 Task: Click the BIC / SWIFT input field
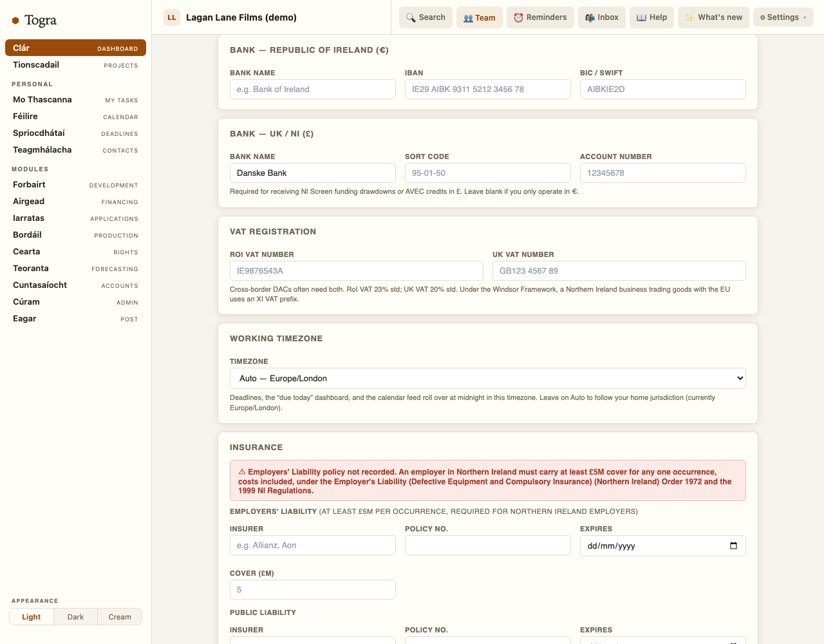pos(663,90)
